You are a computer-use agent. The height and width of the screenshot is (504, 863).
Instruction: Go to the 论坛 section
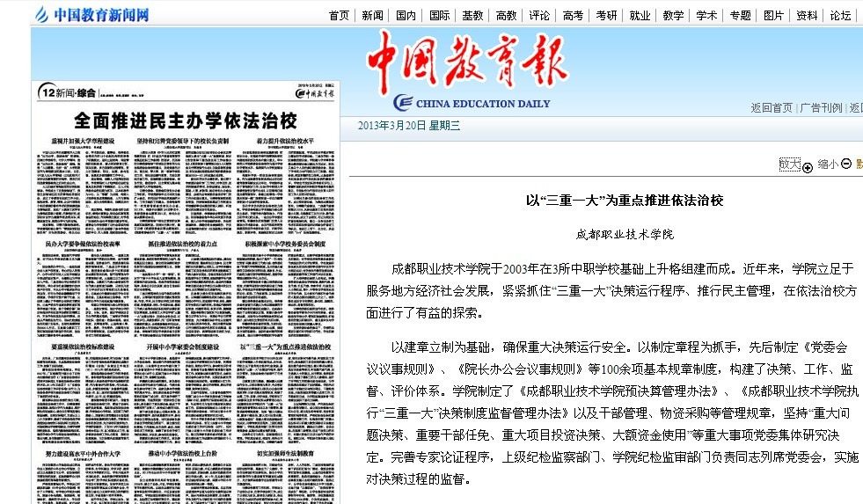[x=840, y=16]
